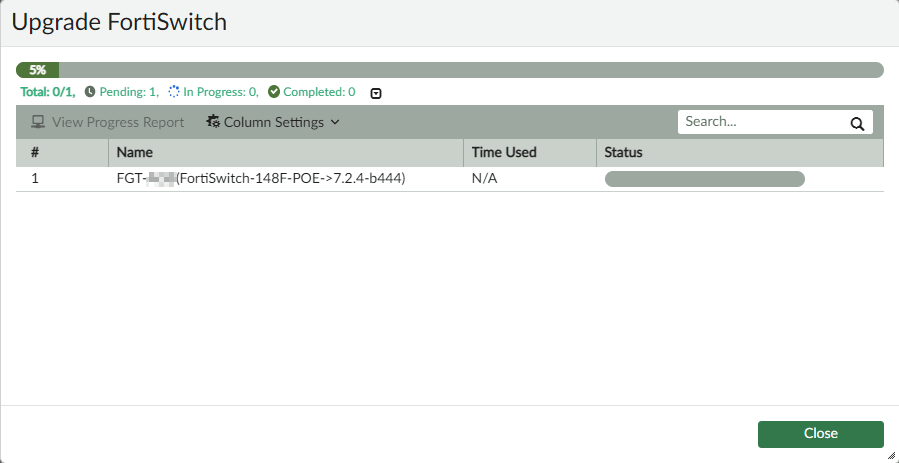Click the Column Settings gear icon
899x463 pixels.
coord(213,121)
